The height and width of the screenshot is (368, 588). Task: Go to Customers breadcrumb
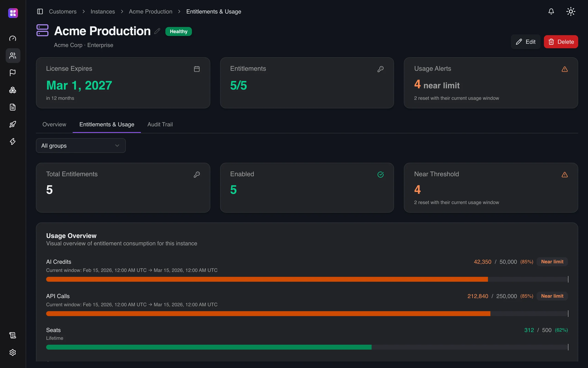[x=63, y=11]
